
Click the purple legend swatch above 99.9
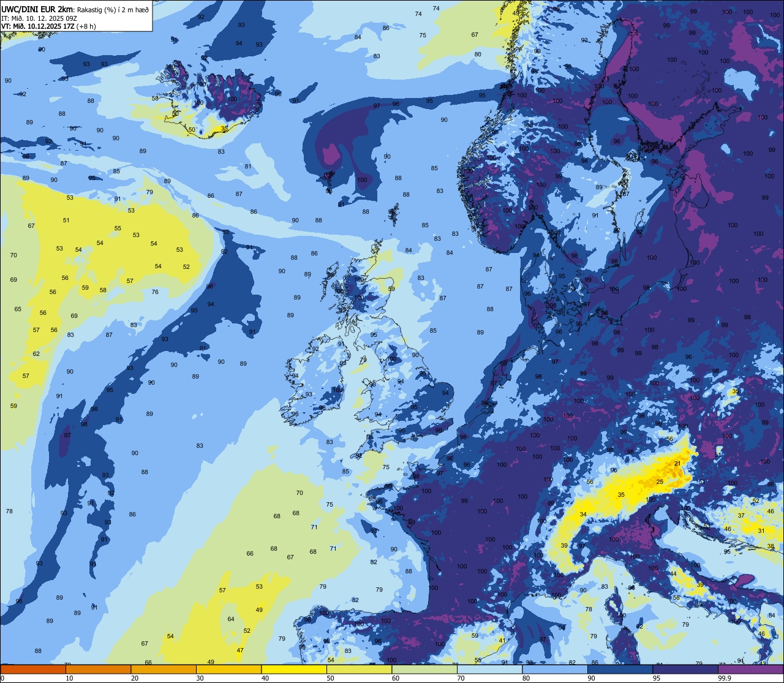[750, 669]
